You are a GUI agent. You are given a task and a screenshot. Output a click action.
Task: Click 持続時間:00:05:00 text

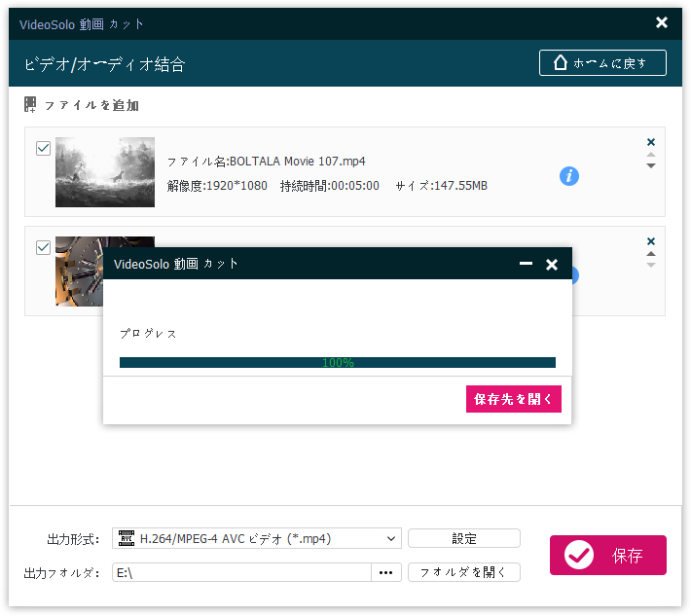point(330,186)
